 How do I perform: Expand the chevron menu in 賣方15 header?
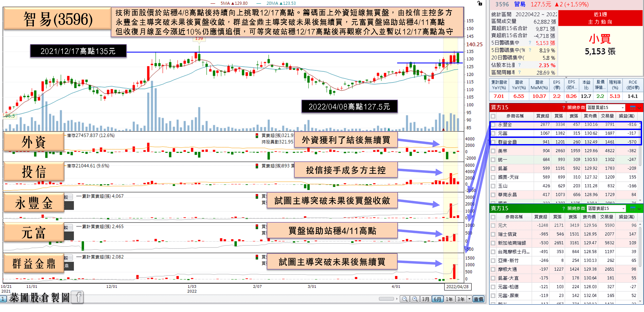click(x=639, y=209)
